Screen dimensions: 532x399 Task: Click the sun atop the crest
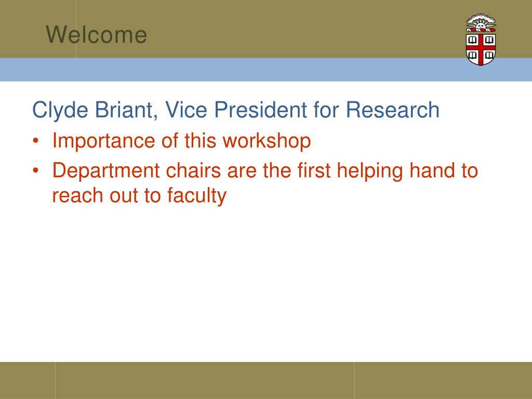481,24
